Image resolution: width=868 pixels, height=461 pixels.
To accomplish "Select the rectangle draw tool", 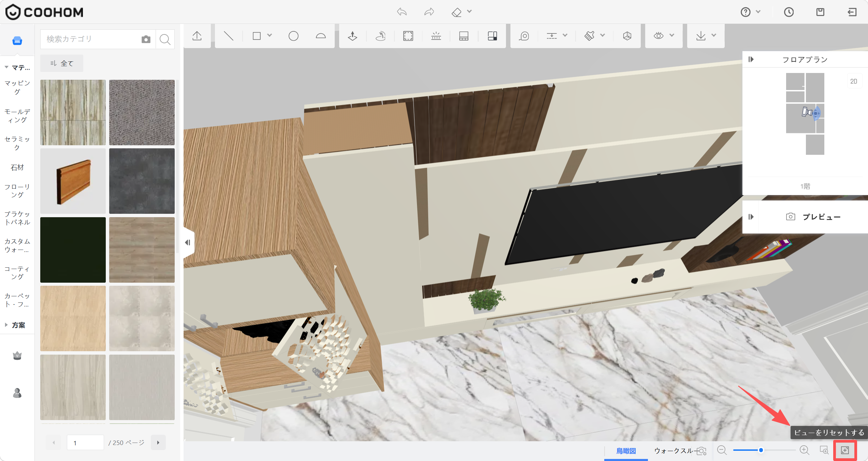I will (x=257, y=36).
